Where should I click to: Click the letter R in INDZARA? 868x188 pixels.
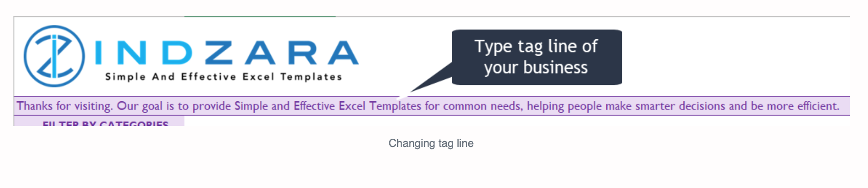point(303,53)
